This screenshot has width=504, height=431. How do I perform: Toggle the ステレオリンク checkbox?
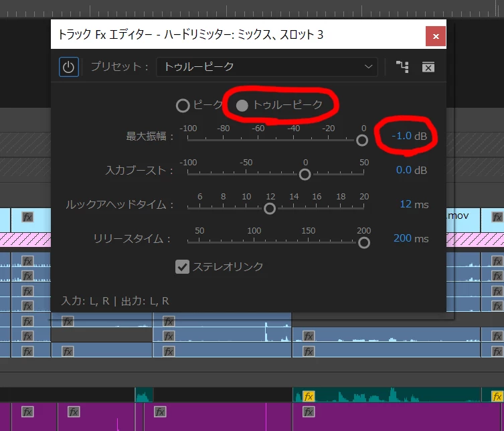pos(182,267)
